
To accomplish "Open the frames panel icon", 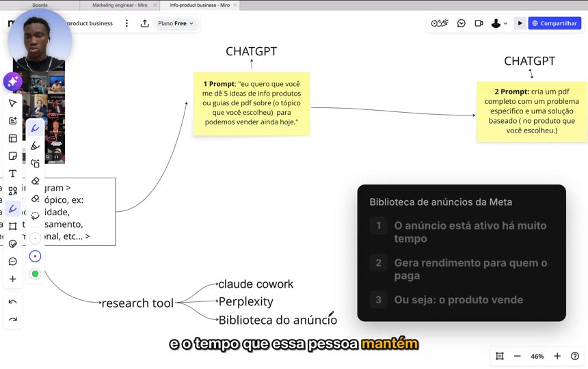I will [500, 356].
